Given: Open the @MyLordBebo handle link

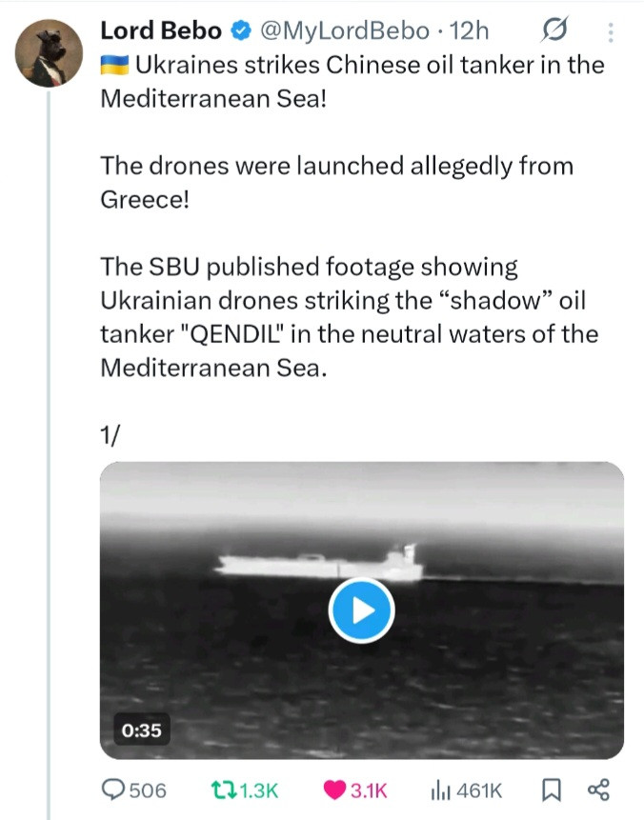Looking at the screenshot, I should pos(347,31).
